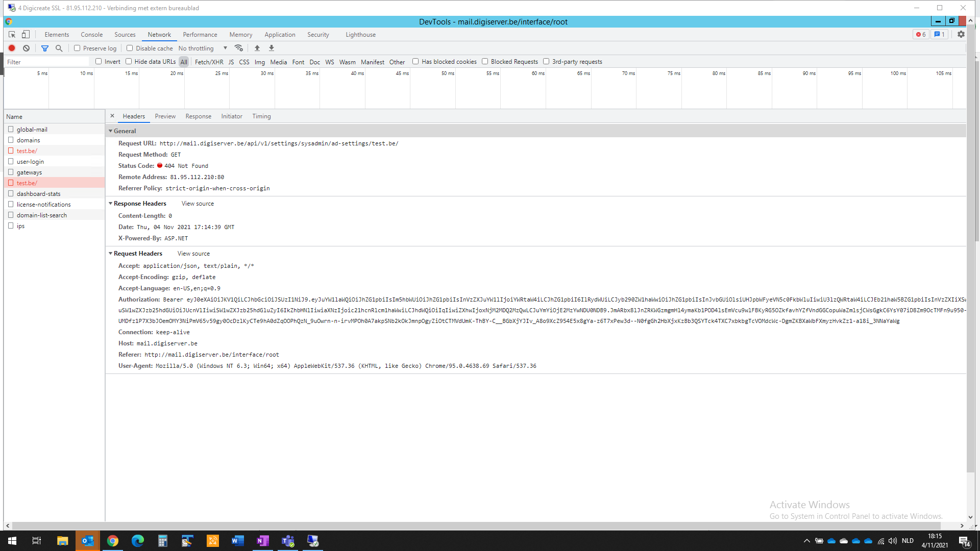Toggle device toolbar icon

[26, 34]
